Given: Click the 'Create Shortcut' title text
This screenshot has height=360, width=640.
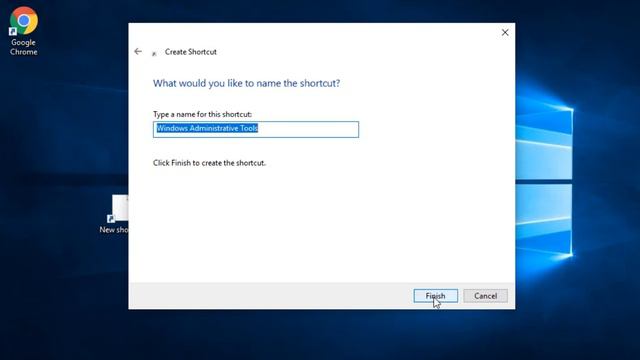Looking at the screenshot, I should [191, 52].
